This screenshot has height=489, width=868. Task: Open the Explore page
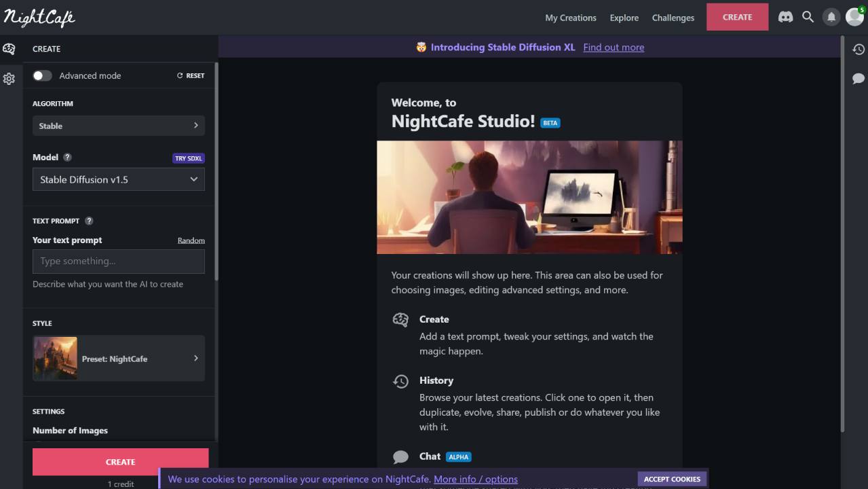coord(624,18)
